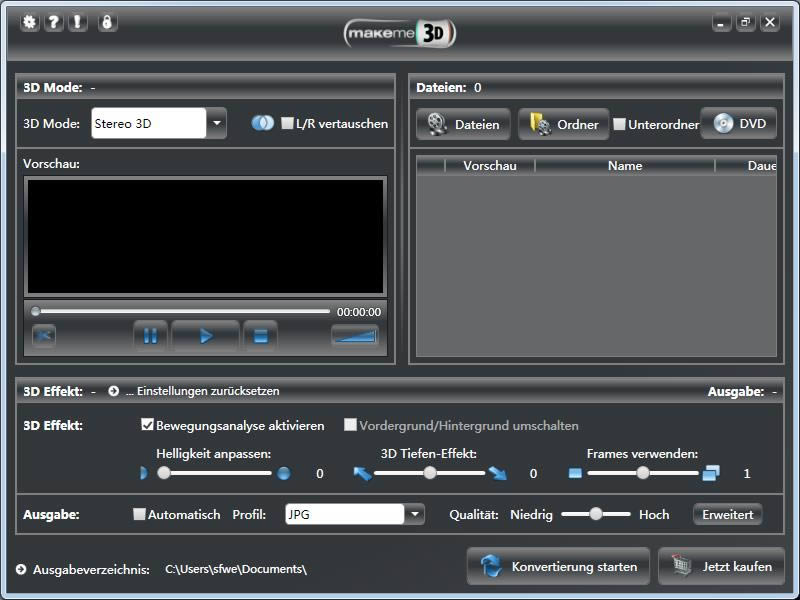The image size is (800, 600).
Task: Load a disc with the DVD button
Action: 739,123
